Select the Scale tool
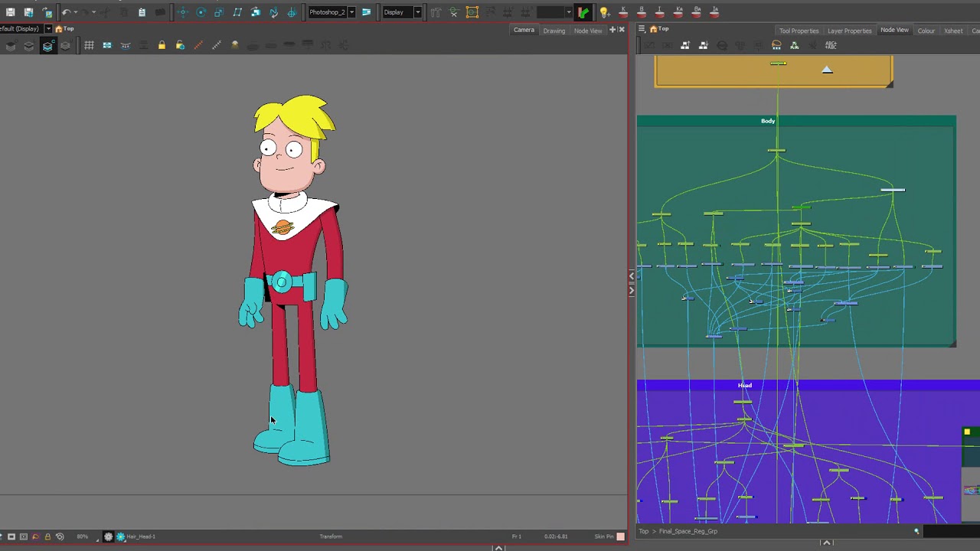The width and height of the screenshot is (980, 551). coord(219,12)
